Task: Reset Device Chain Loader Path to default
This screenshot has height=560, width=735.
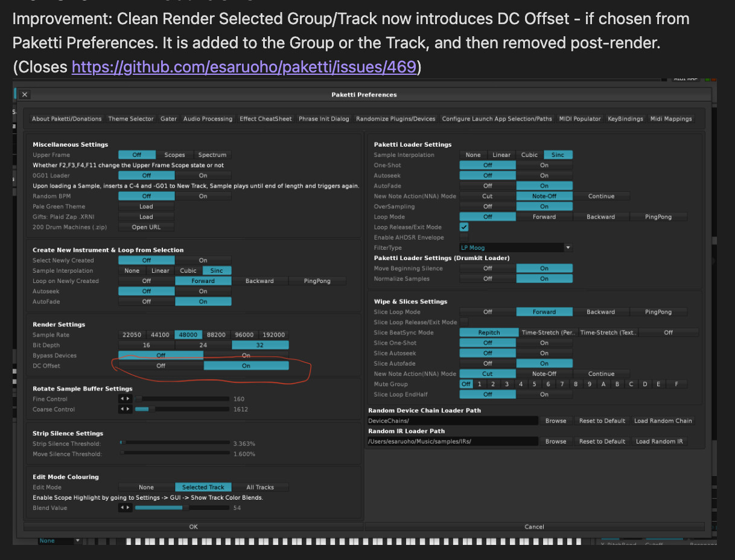Action: click(x=602, y=421)
